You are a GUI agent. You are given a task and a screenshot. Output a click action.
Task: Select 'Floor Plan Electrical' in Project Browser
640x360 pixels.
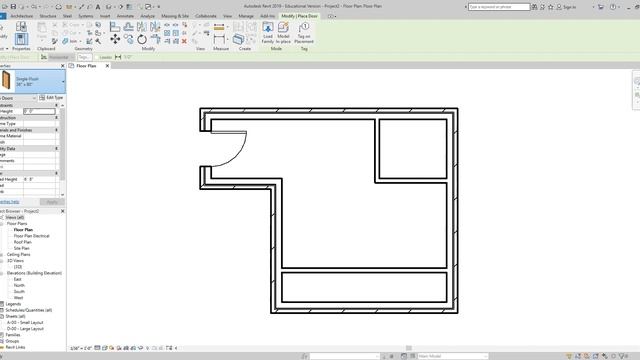point(31,236)
